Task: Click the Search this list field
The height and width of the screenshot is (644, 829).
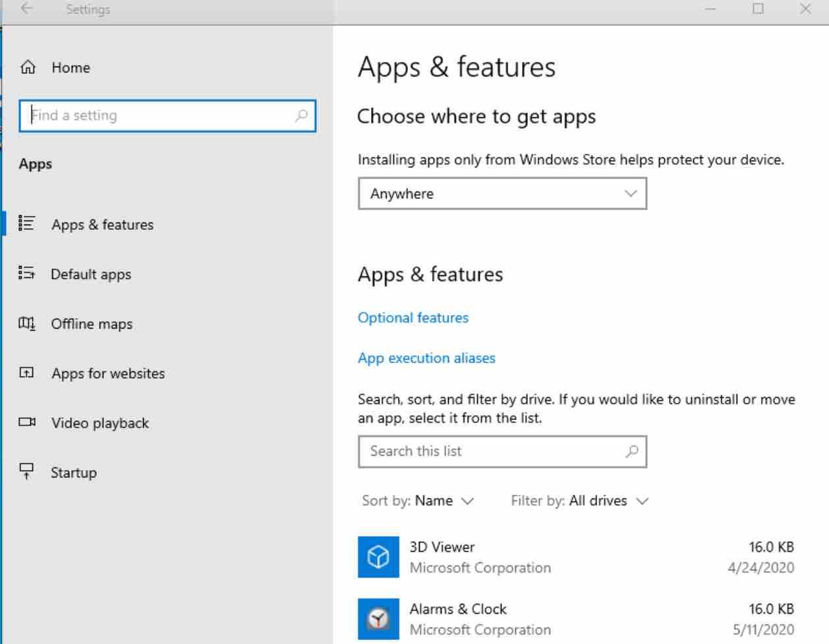Action: click(x=503, y=452)
